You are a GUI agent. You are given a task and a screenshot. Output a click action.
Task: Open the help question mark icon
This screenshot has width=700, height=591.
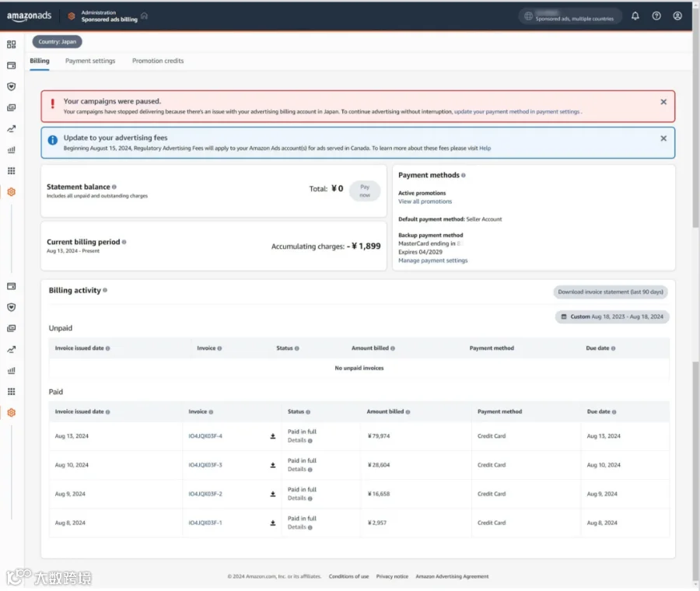pyautogui.click(x=656, y=16)
